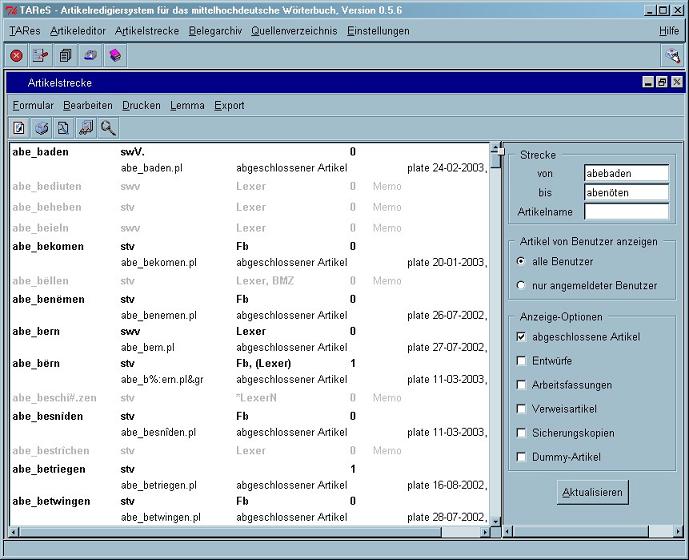
Task: Open the TAReS menu
Action: click(x=25, y=31)
